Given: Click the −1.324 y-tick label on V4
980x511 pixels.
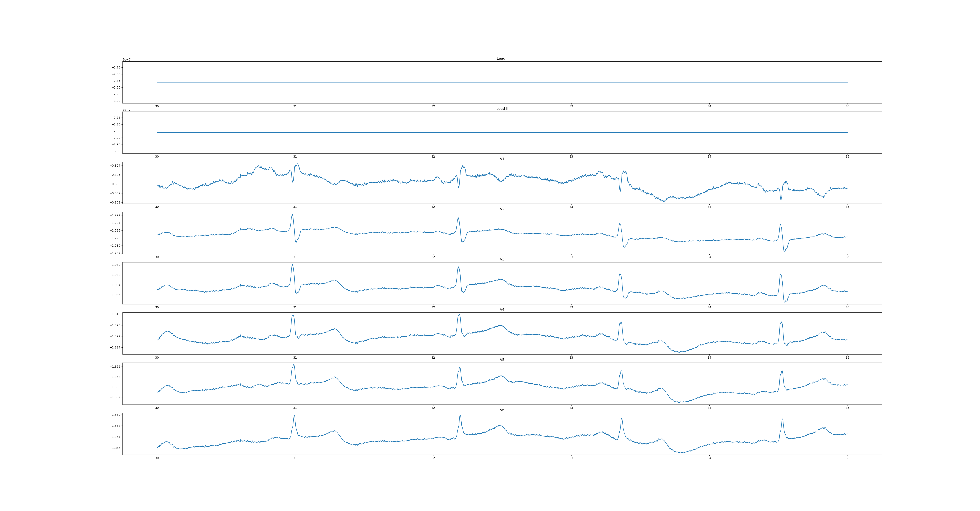Looking at the screenshot, I should point(115,348).
